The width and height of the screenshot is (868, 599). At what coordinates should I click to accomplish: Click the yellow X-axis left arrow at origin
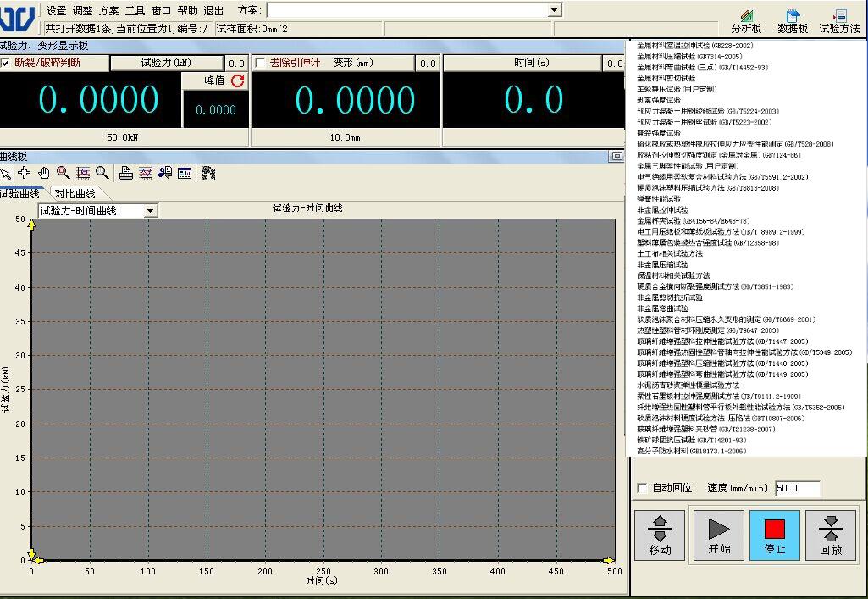tap(39, 560)
